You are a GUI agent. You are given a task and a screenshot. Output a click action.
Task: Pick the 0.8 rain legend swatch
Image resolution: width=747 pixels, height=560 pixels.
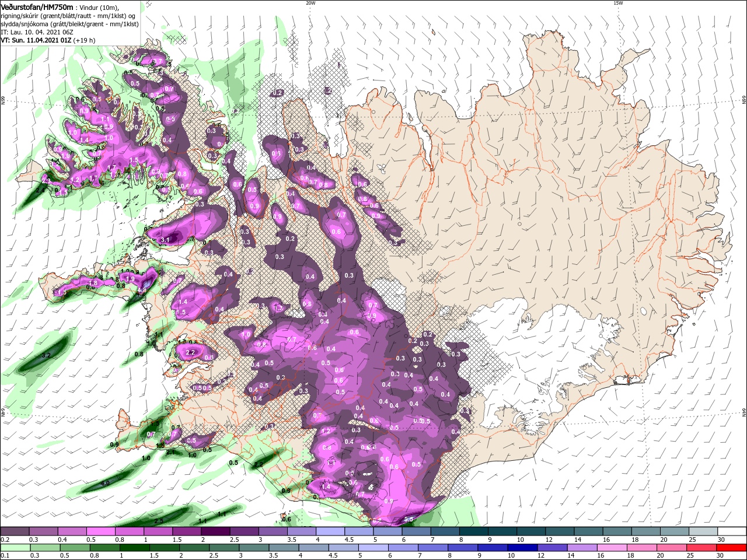click(x=105, y=548)
